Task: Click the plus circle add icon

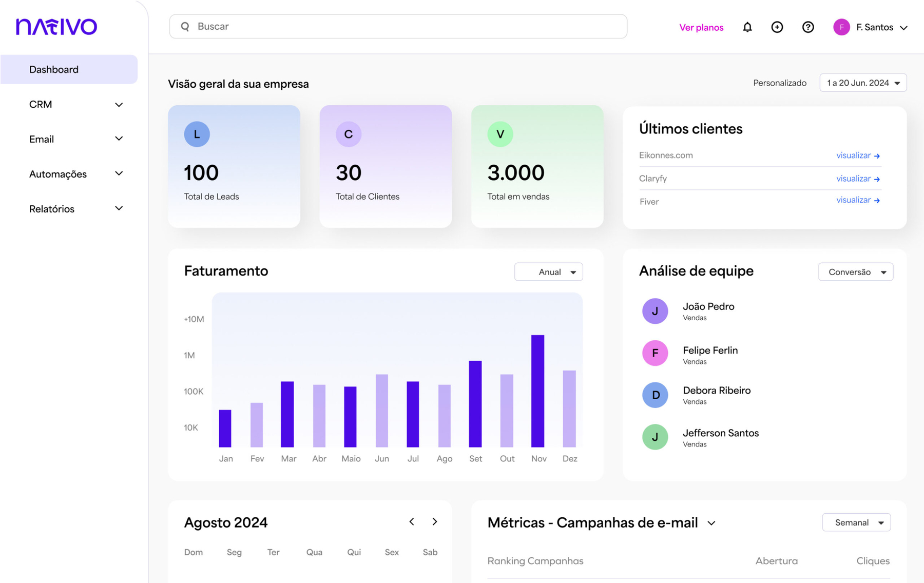Action: (x=777, y=27)
